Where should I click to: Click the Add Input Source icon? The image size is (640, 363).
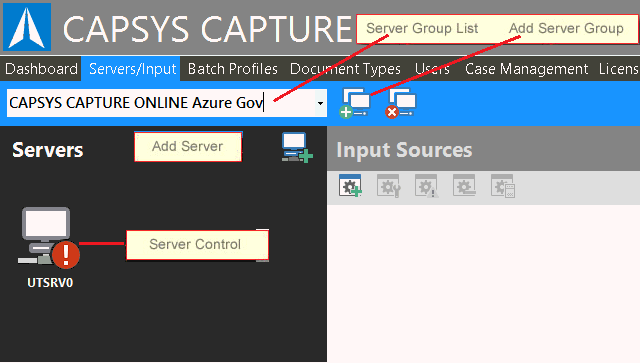click(x=350, y=186)
